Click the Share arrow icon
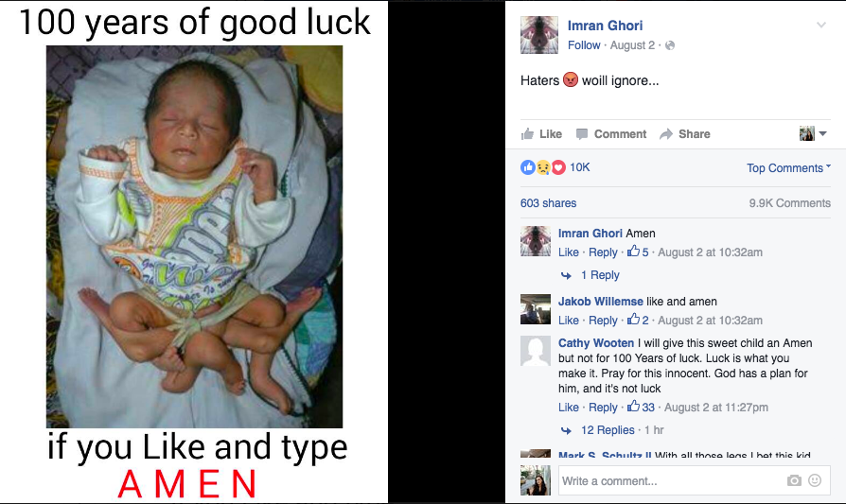The width and height of the screenshot is (846, 504). coord(666,134)
